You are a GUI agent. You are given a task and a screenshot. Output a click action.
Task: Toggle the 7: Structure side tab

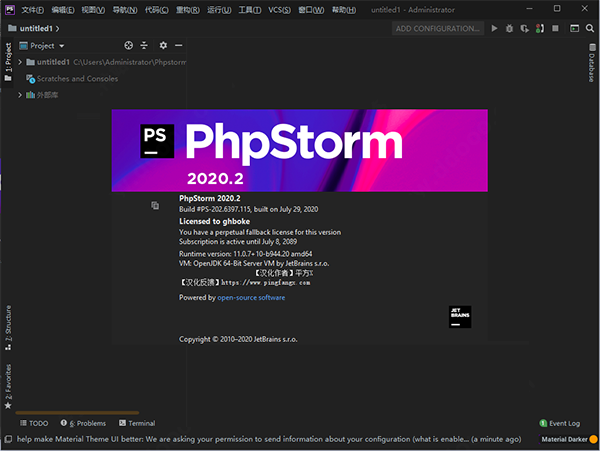tap(8, 327)
